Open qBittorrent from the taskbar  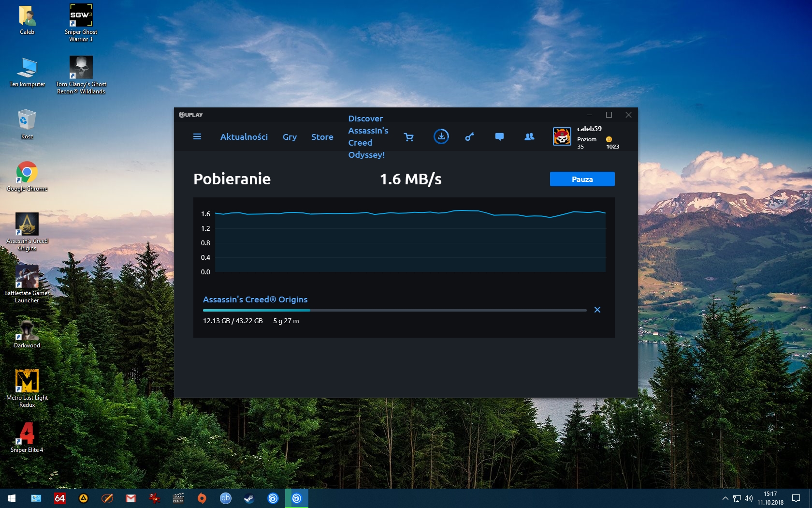tap(226, 498)
